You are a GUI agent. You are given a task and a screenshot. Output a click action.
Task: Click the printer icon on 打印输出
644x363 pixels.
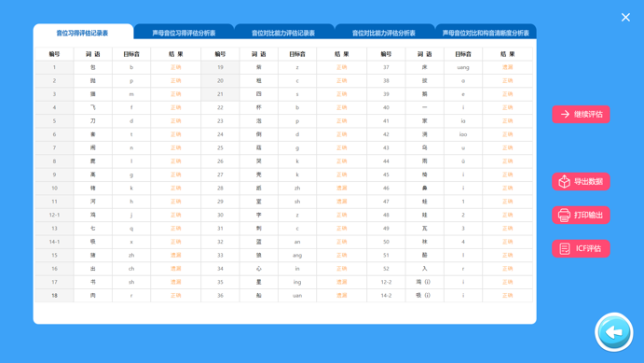click(565, 215)
